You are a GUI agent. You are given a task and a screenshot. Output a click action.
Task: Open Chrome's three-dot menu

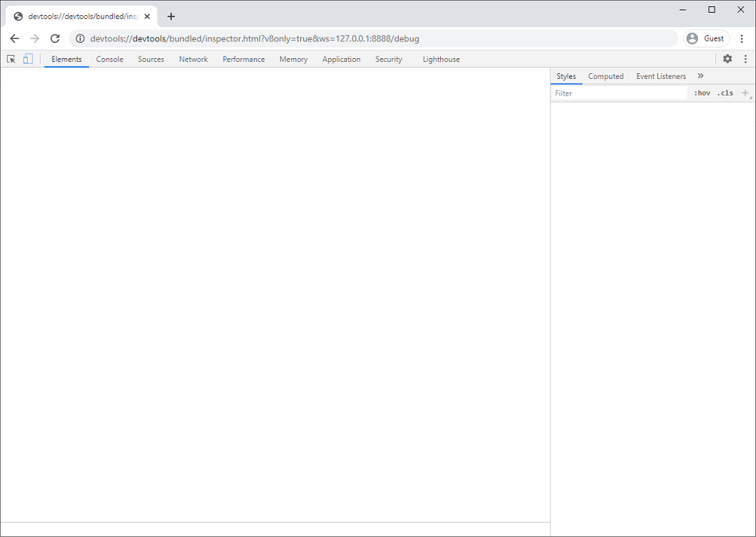pyautogui.click(x=742, y=38)
